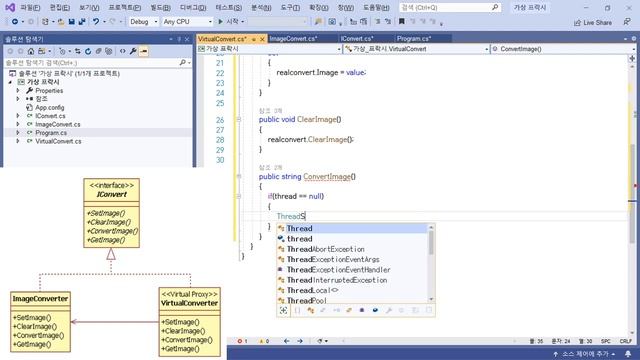640x360 pixels.
Task: Click the warning count indicator
Action: click(264, 341)
